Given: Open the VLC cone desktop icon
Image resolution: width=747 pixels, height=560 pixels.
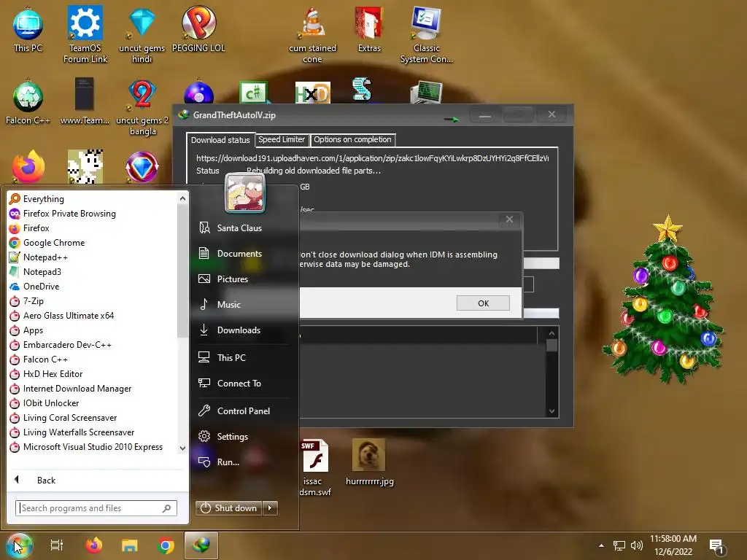Looking at the screenshot, I should [x=312, y=34].
